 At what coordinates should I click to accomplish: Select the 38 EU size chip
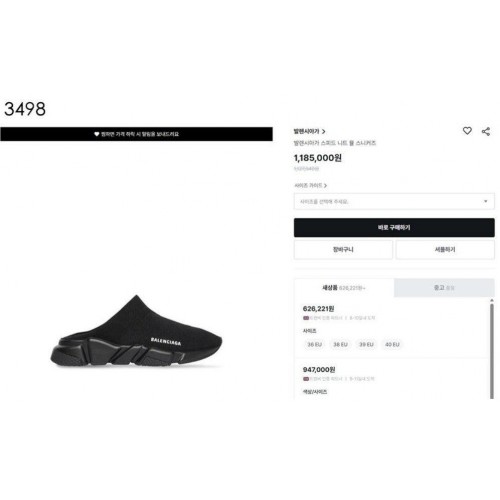tap(340, 344)
